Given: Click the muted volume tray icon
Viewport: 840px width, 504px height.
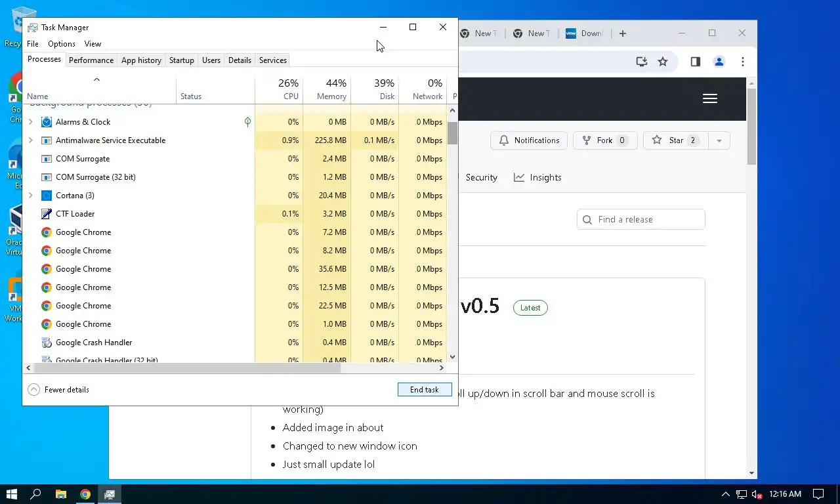Looking at the screenshot, I should [757, 494].
